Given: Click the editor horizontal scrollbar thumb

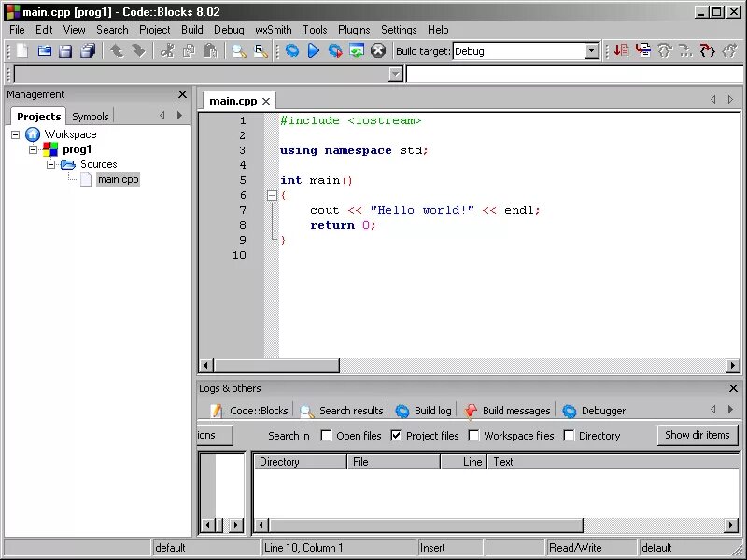Looking at the screenshot, I should (x=276, y=366).
